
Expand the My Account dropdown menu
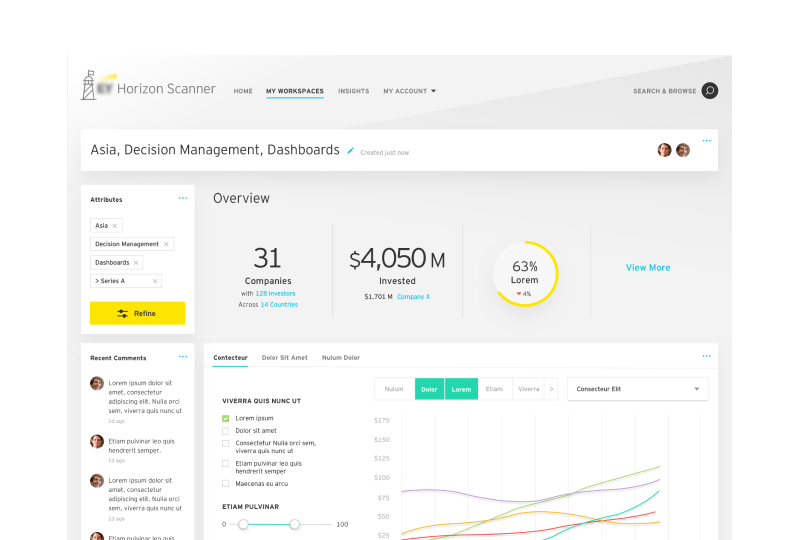coord(410,91)
